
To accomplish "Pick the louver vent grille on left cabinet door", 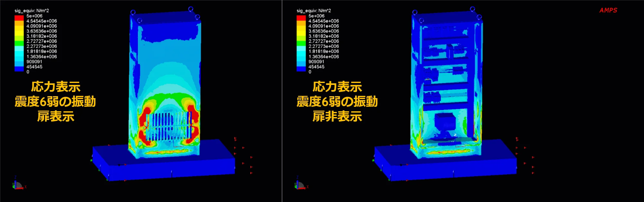I will [170, 126].
